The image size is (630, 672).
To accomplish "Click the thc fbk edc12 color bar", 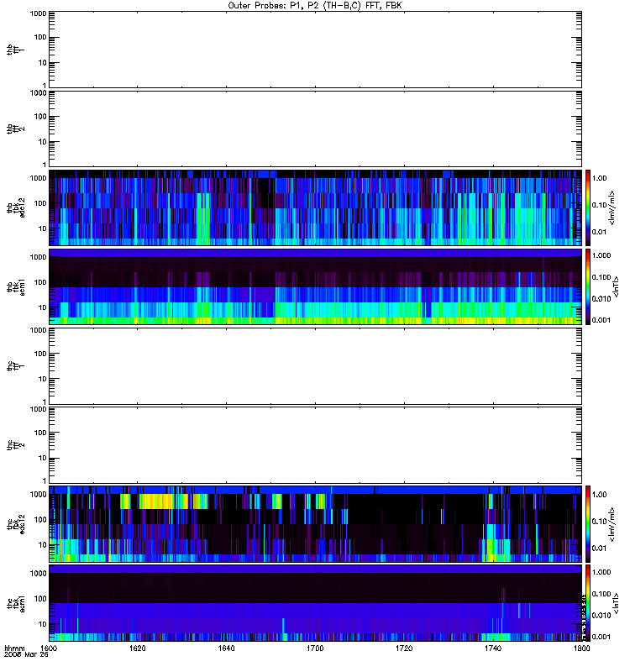I will 588,524.
